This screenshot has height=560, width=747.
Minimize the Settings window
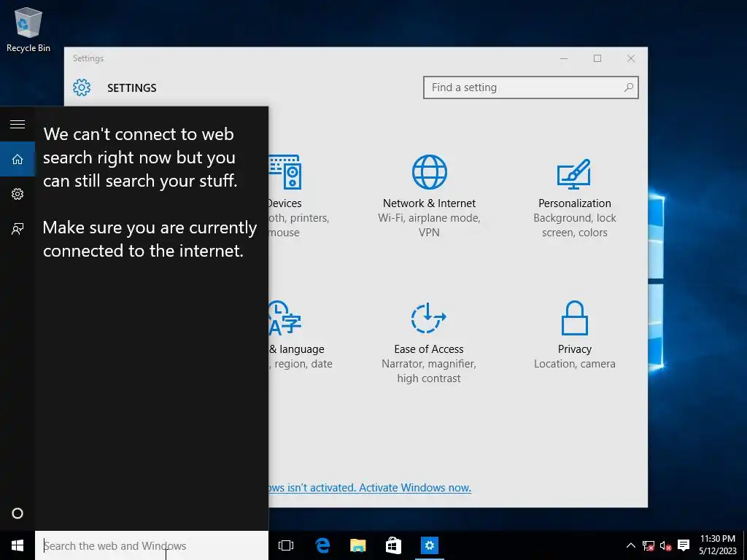564,58
